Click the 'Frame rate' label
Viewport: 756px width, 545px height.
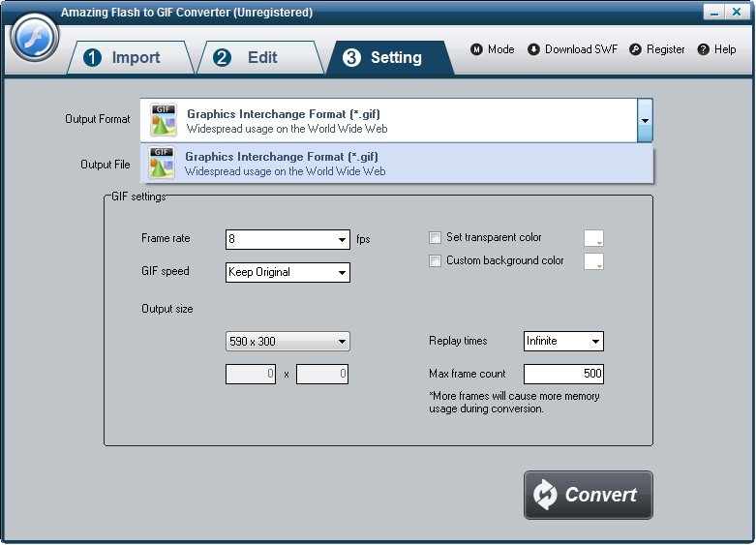(x=166, y=238)
